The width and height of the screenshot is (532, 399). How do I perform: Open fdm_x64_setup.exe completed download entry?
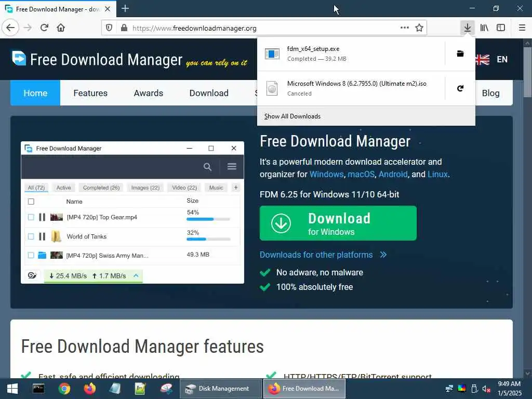(x=351, y=54)
